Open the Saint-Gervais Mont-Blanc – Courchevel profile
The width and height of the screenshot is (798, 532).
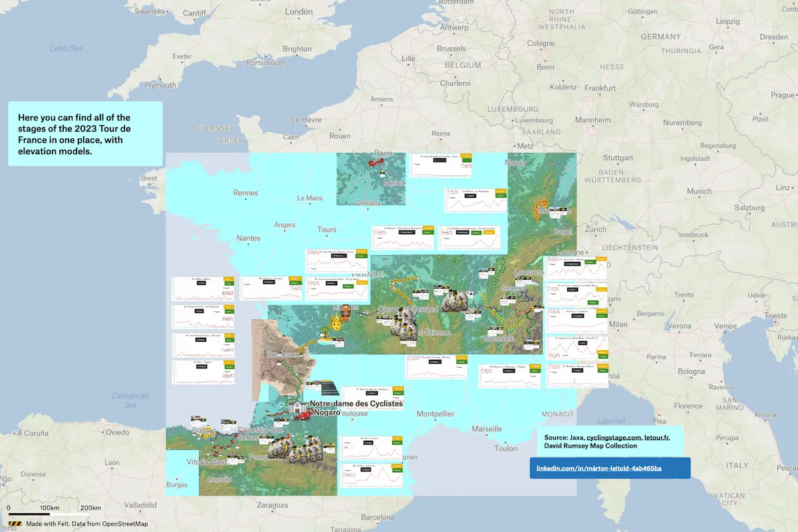point(577,348)
